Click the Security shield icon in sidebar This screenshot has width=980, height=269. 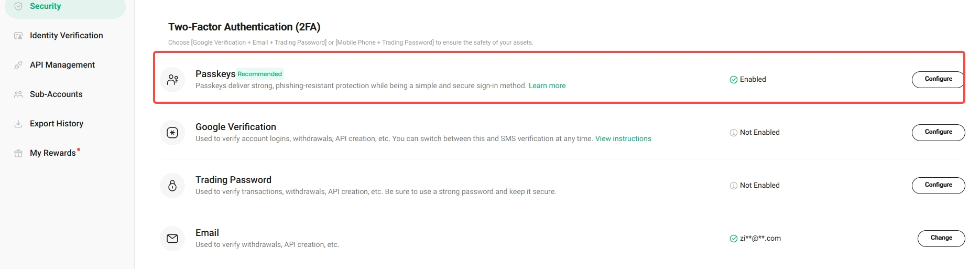click(x=18, y=6)
